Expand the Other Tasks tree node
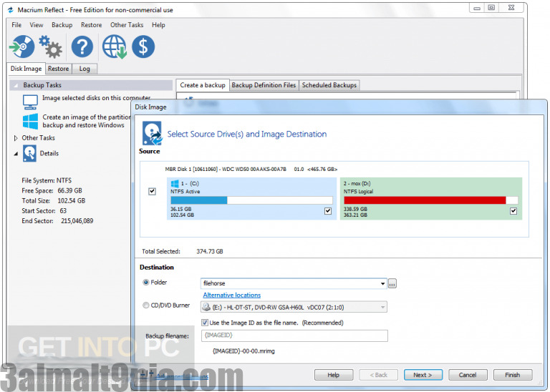Image resolution: width=550 pixels, height=392 pixels. (16, 138)
